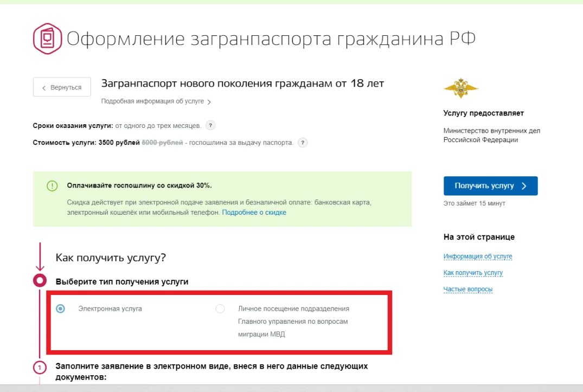583x392 pixels.
Task: Click the heading Как получить услугу?
Action: tap(111, 258)
